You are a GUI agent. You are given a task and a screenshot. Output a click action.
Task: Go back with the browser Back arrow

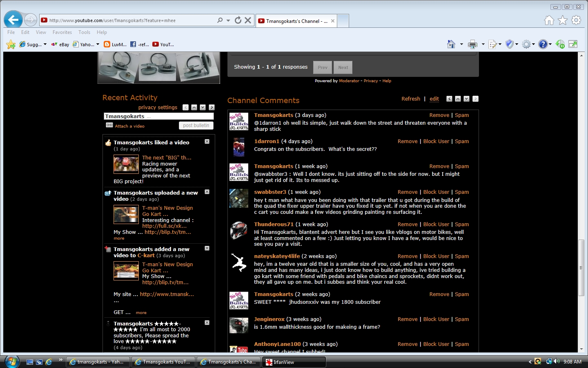pyautogui.click(x=13, y=20)
